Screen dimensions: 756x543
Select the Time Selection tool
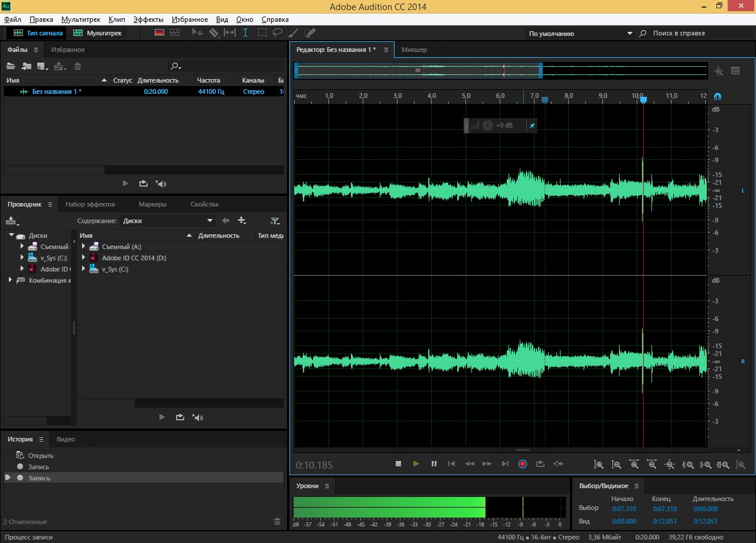[246, 33]
